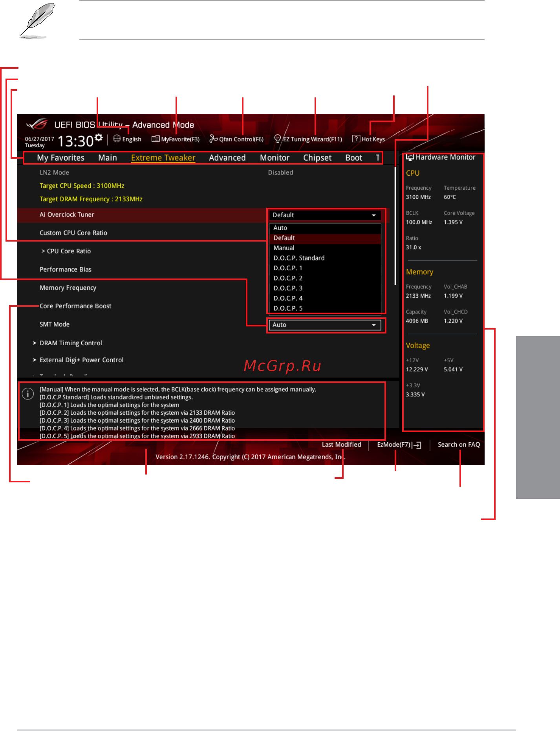The width and height of the screenshot is (560, 731).
Task: Click BCLK 100.0 MHz value
Action: (x=419, y=222)
